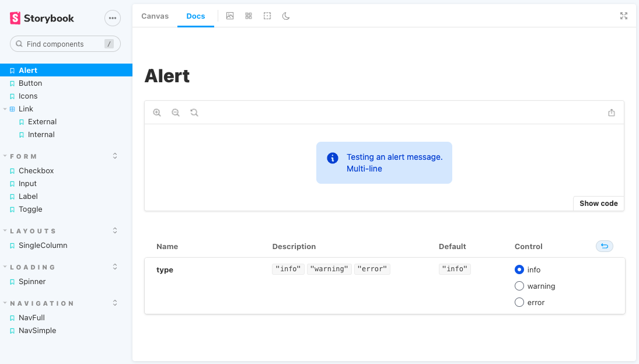Screen dimensions: 639x364
Task: Click the zoom in magnifier icon
Action: coord(157,113)
